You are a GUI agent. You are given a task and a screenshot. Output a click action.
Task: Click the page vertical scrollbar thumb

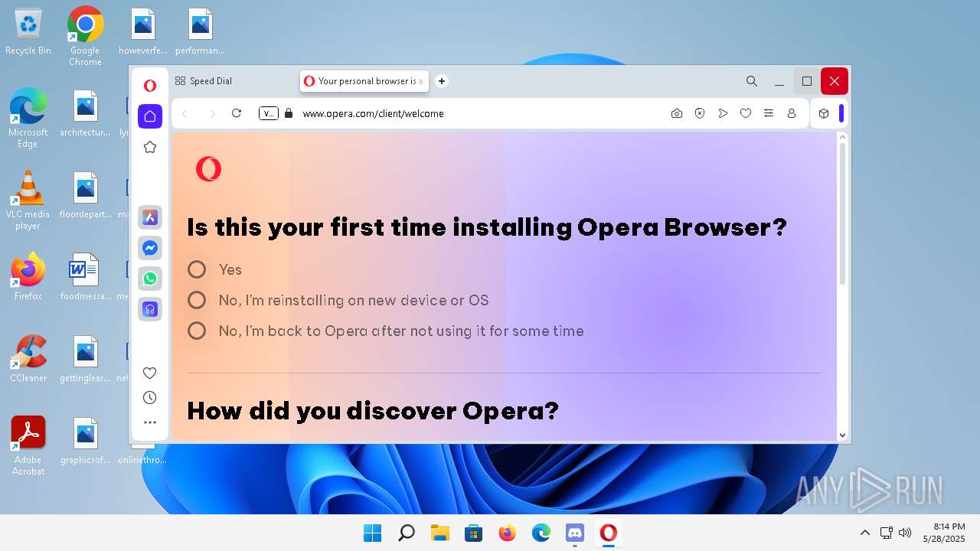point(842,213)
